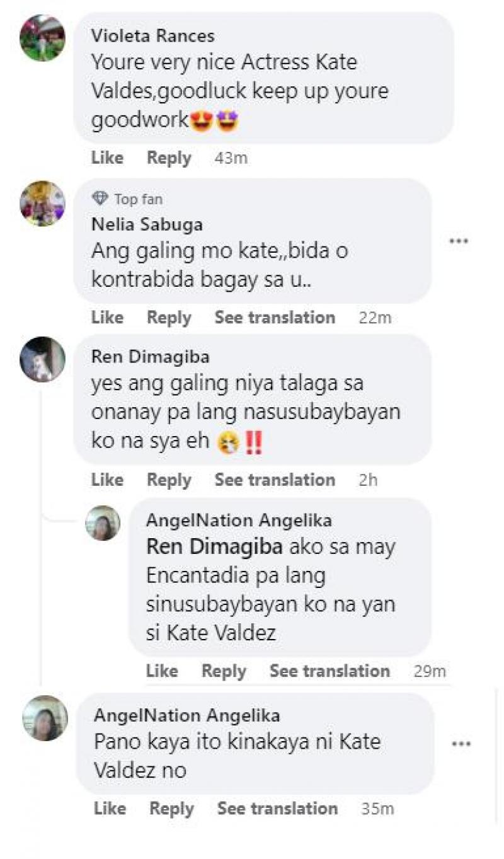Click the 43m timestamp on Violeta's comment

pos(231,158)
